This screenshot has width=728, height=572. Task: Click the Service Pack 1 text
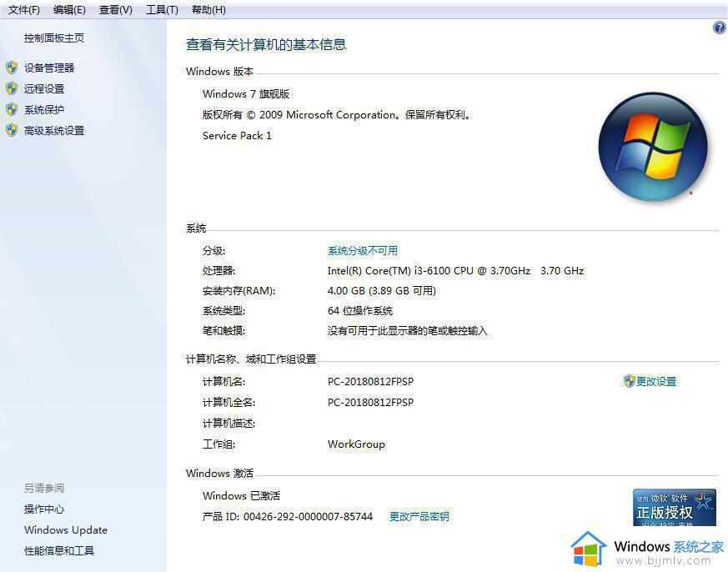coord(237,136)
